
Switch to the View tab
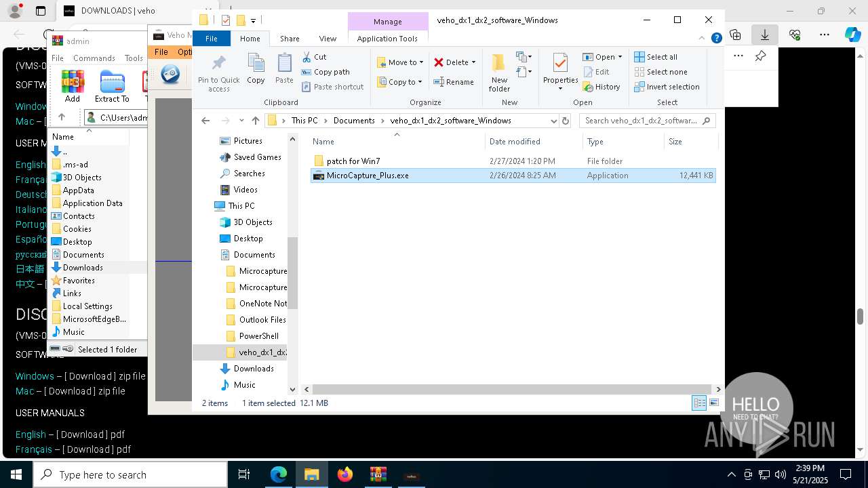pos(328,39)
